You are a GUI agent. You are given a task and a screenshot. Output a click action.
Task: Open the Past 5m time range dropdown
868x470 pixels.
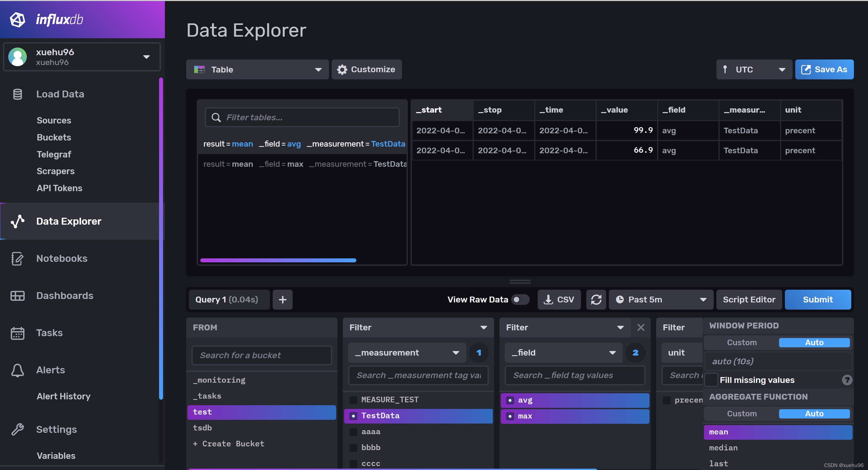point(661,299)
